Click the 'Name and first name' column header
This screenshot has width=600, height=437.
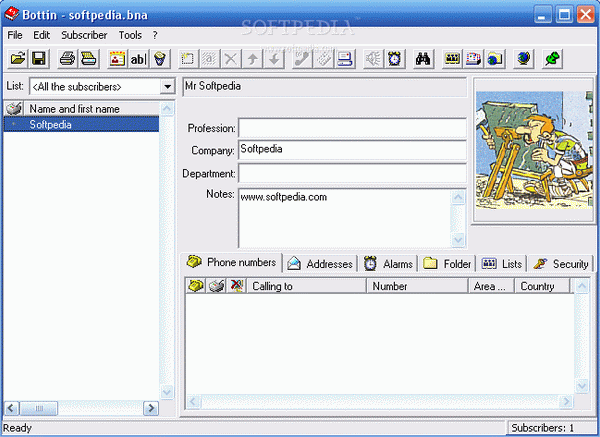(x=92, y=109)
